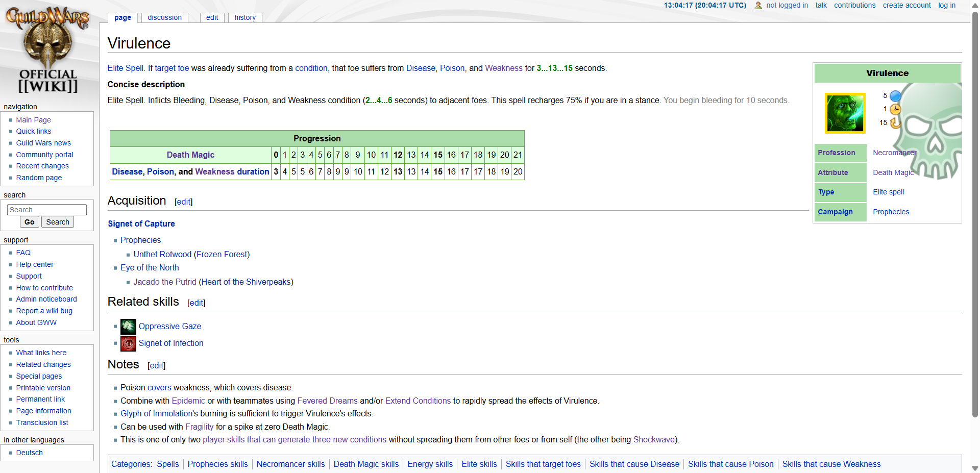
Task: Click the activation time clock icon
Action: 895,109
